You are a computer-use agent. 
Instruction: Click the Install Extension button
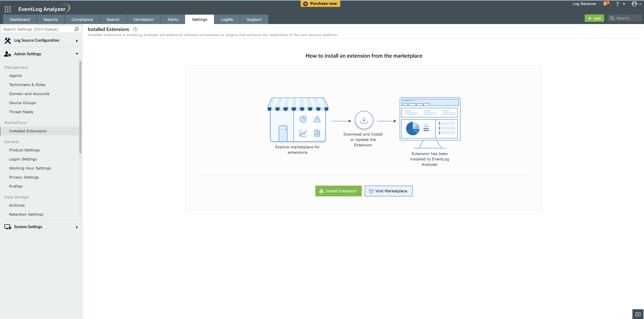click(x=338, y=191)
